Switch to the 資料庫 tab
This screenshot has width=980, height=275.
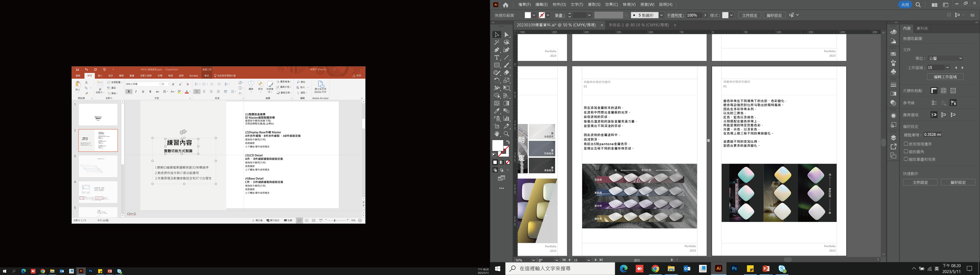tap(922, 29)
